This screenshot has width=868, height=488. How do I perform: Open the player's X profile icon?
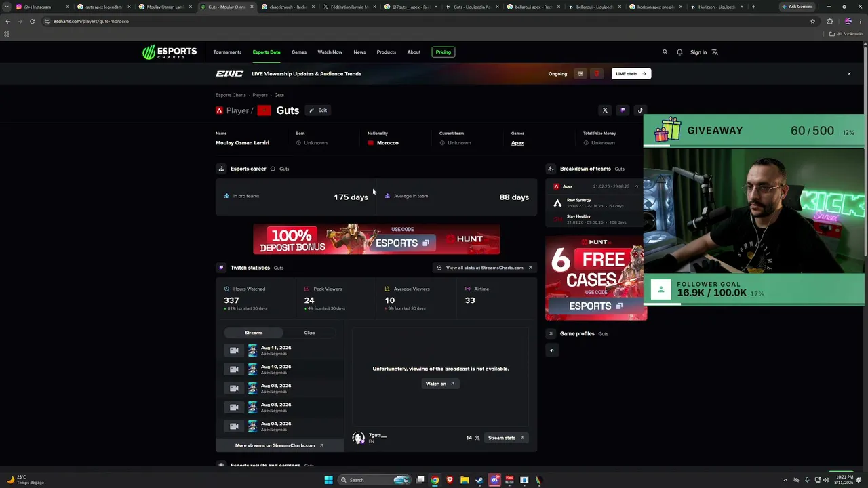[x=605, y=110]
